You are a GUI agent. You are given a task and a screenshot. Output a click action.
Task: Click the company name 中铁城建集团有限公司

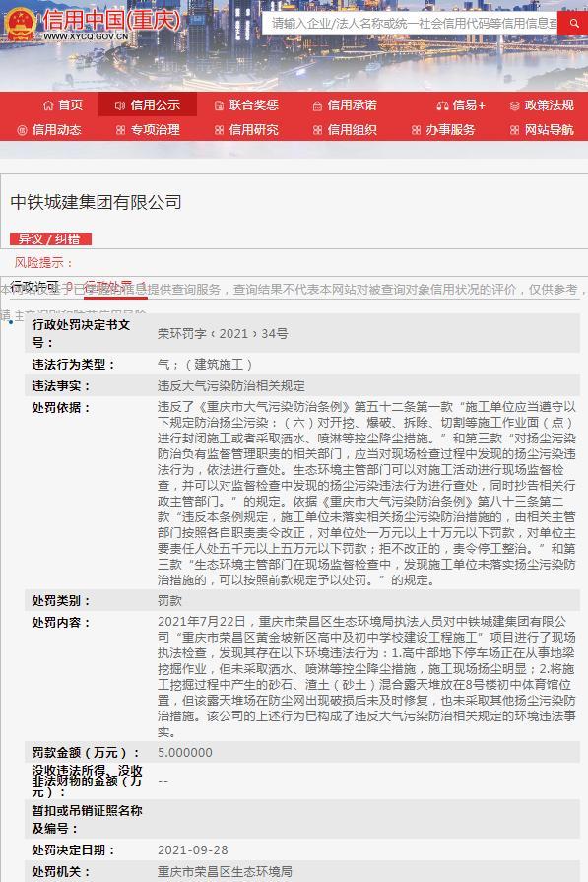[x=97, y=202]
